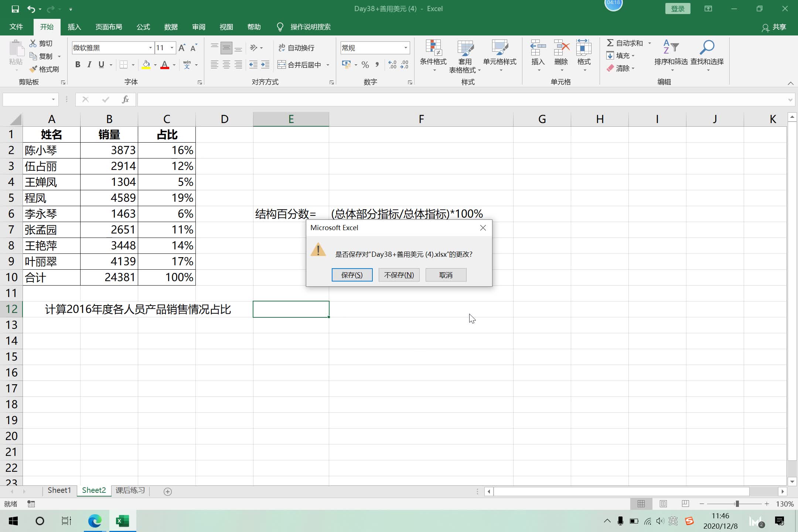Select Sheet1 tab
The width and height of the screenshot is (798, 532).
pos(59,490)
